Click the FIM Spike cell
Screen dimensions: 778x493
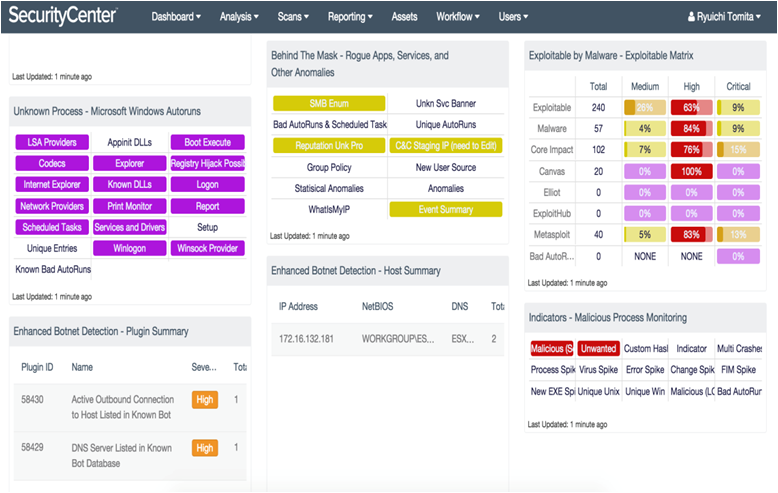click(x=738, y=370)
